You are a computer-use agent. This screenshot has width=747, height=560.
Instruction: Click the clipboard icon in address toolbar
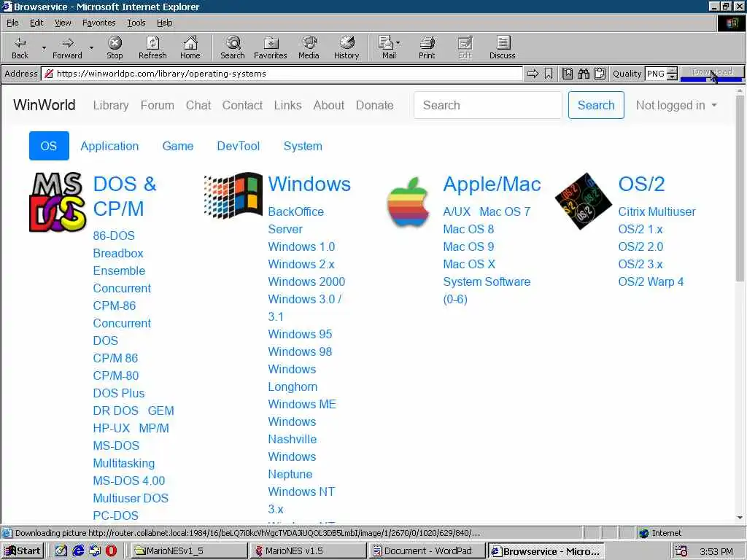(x=600, y=74)
